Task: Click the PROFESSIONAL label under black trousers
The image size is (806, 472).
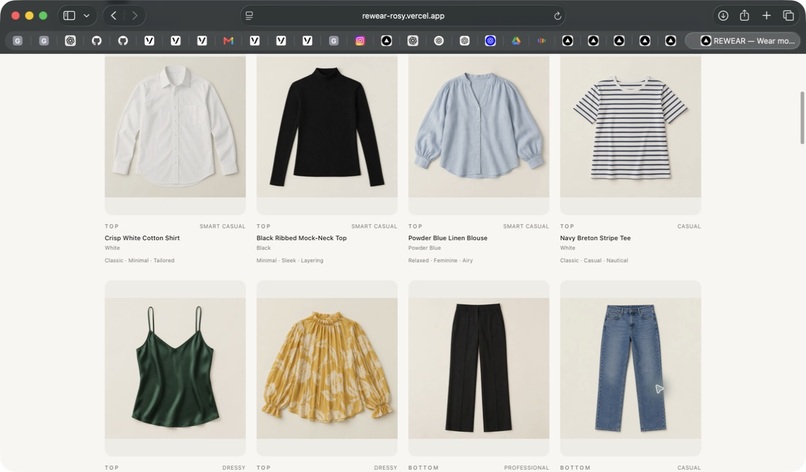Action: click(x=526, y=468)
